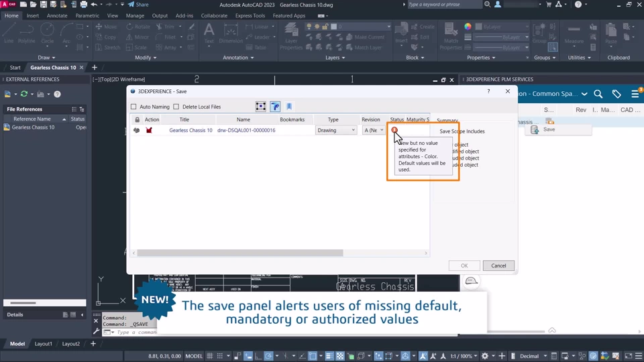Click the search keyword field in title bar
The width and height of the screenshot is (644, 362).
coord(444,5)
